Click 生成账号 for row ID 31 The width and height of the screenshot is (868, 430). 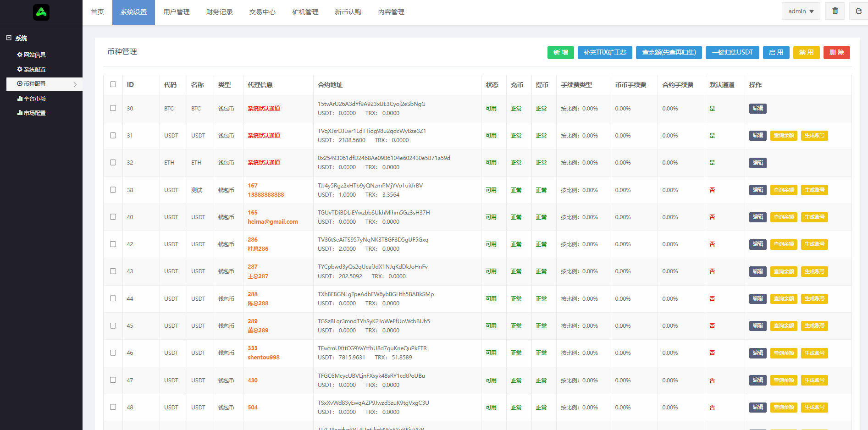tap(814, 135)
